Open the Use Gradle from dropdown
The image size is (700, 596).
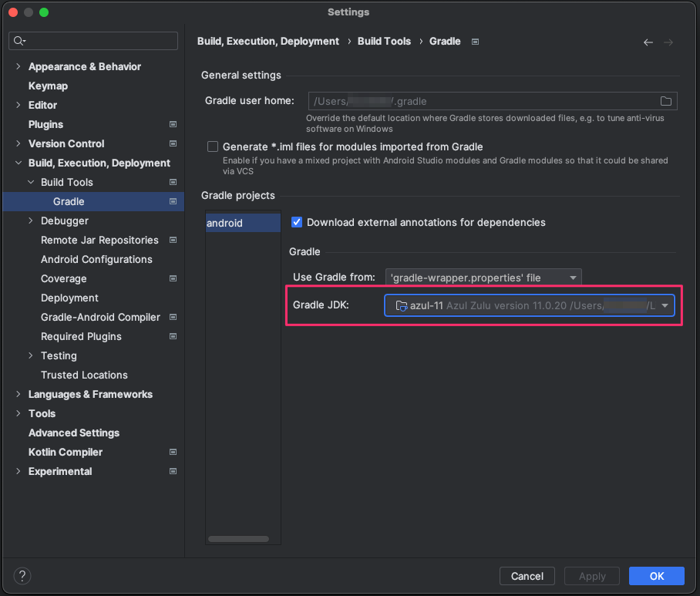483,278
